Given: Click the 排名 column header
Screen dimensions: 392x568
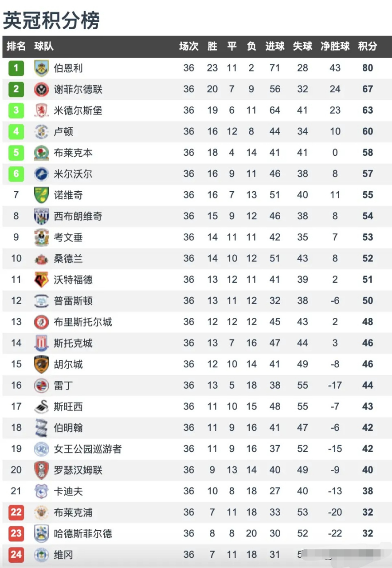Looking at the screenshot, I should 16,46.
